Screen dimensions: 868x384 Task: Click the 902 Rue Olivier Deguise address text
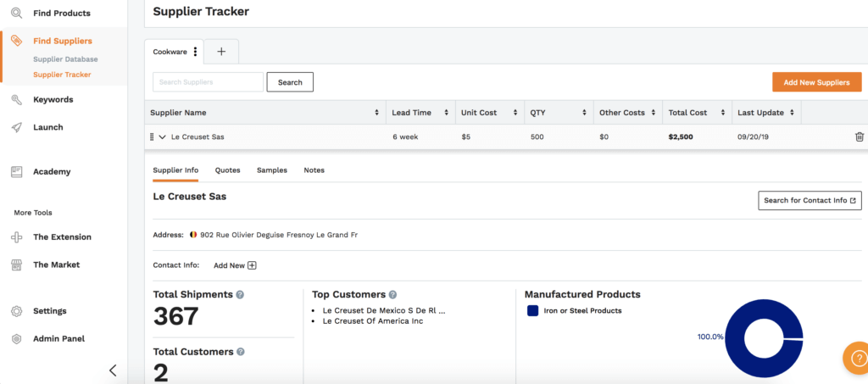click(279, 235)
